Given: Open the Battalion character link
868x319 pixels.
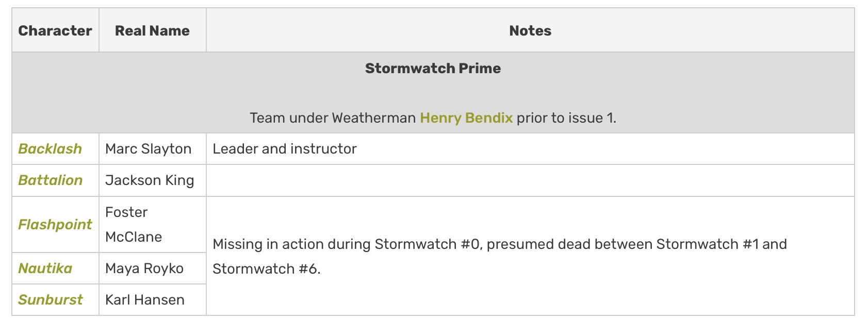Looking at the screenshot, I should pos(51,180).
